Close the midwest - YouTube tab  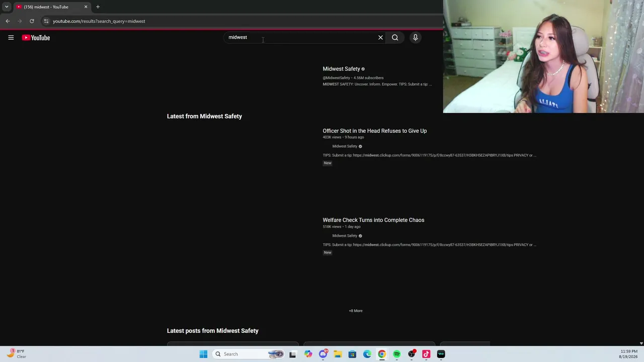pyautogui.click(x=86, y=7)
